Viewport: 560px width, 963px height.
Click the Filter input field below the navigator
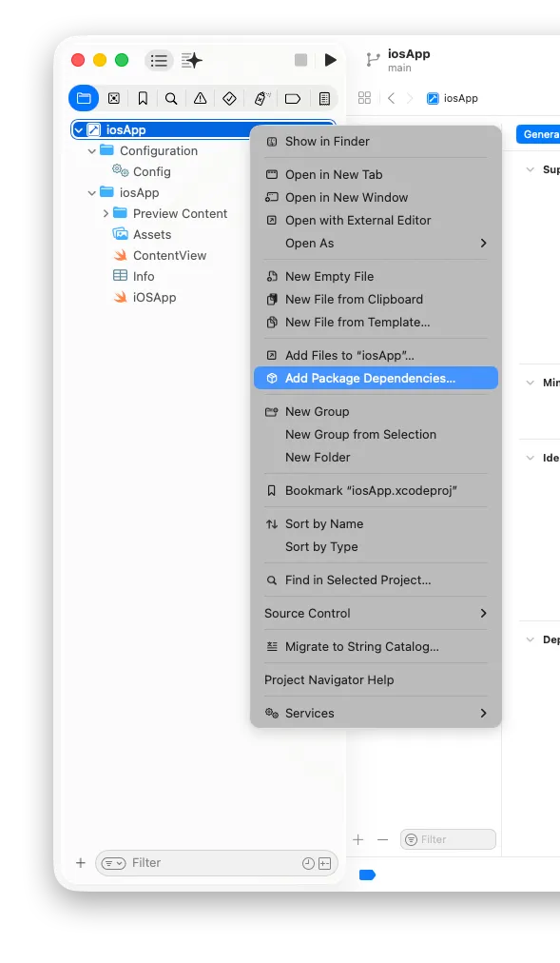(x=190, y=862)
